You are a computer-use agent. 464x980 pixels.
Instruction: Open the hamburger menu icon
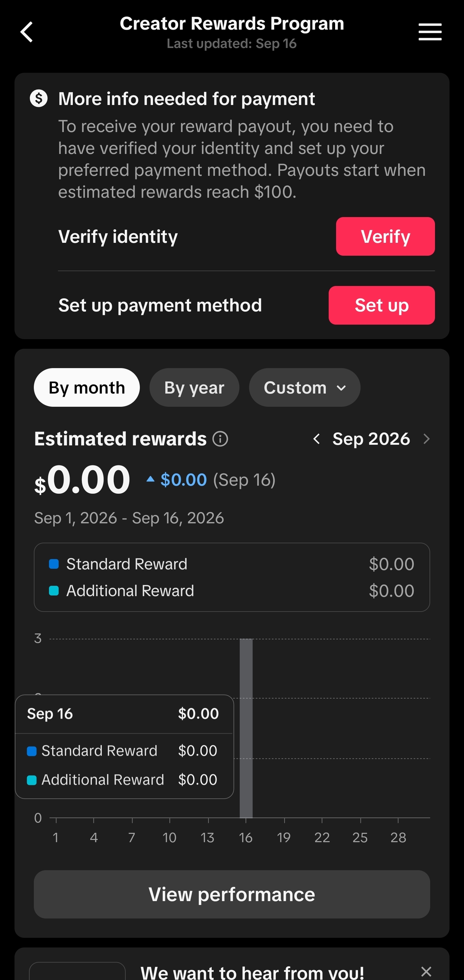pyautogui.click(x=430, y=32)
